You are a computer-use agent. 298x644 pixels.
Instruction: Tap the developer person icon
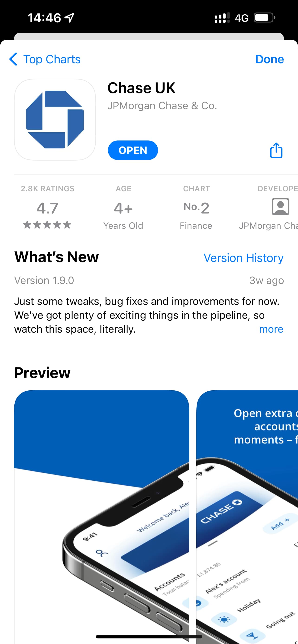pyautogui.click(x=281, y=207)
